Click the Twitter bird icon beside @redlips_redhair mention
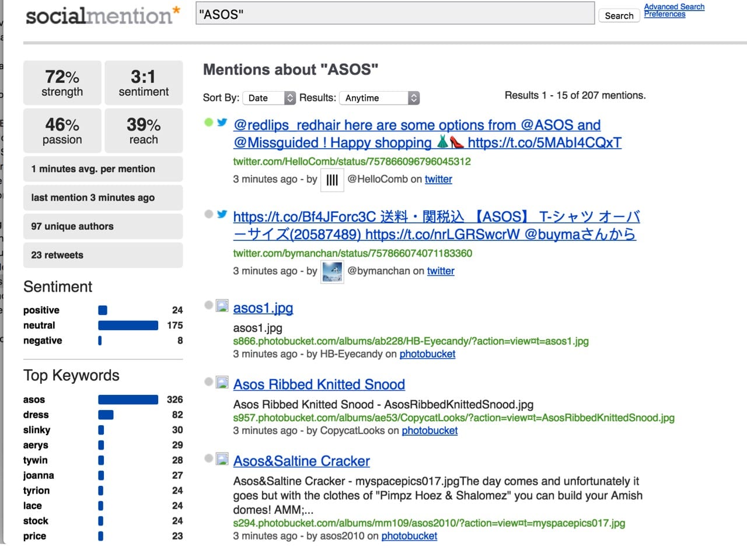747x560 pixels. pyautogui.click(x=222, y=123)
